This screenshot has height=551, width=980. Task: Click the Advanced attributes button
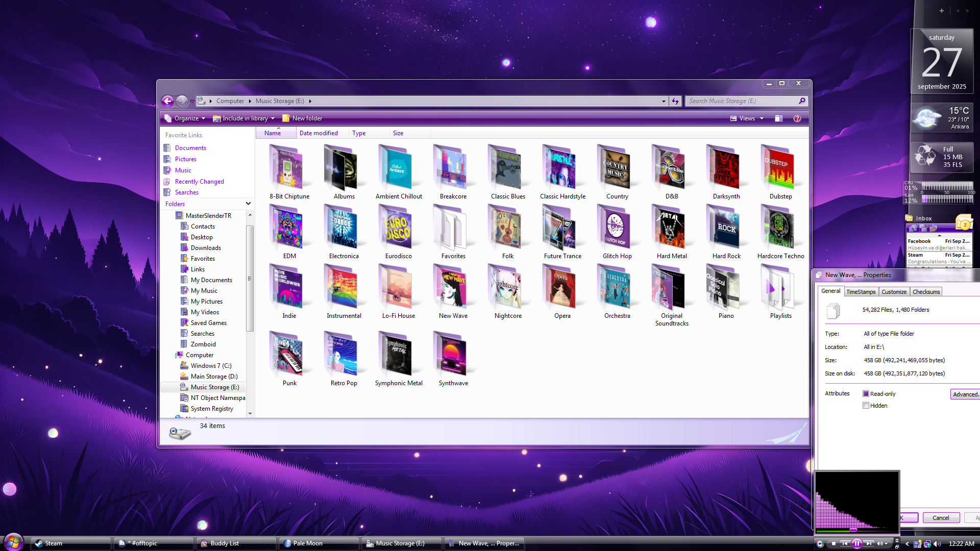[x=965, y=394]
